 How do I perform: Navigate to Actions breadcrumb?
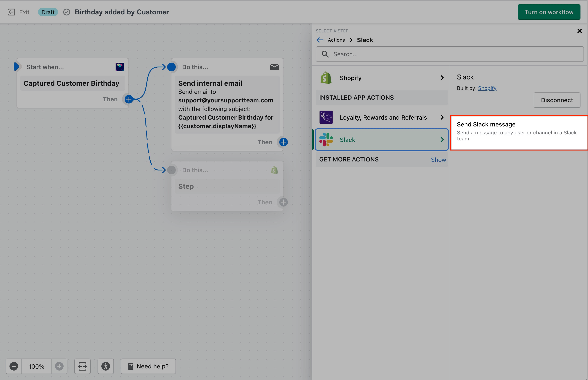click(x=336, y=40)
